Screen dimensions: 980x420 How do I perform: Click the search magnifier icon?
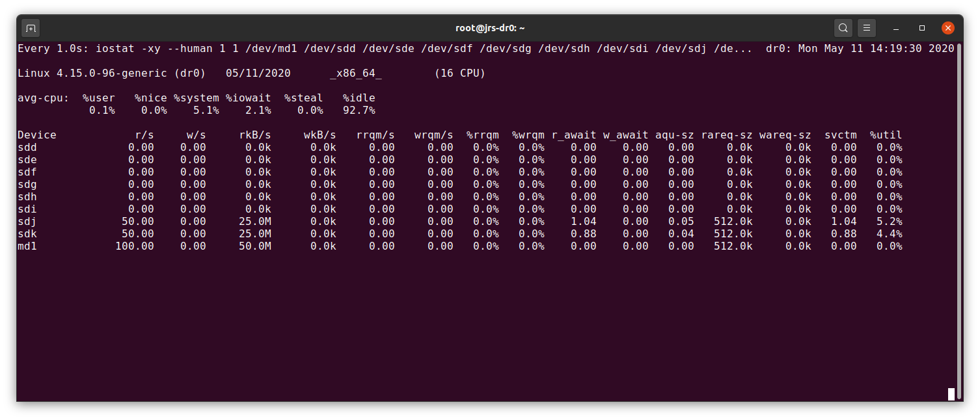843,28
